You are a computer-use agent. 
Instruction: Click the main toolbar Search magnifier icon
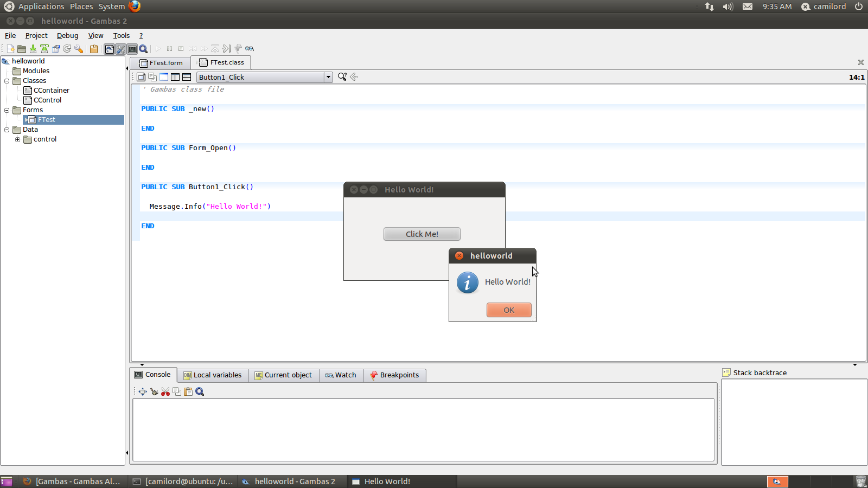[x=144, y=49]
